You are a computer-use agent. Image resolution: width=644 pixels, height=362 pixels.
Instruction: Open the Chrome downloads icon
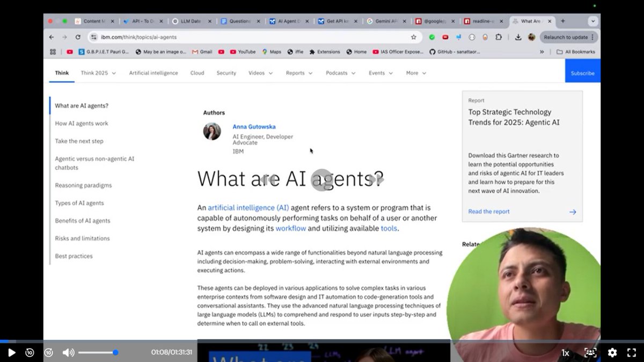518,37
